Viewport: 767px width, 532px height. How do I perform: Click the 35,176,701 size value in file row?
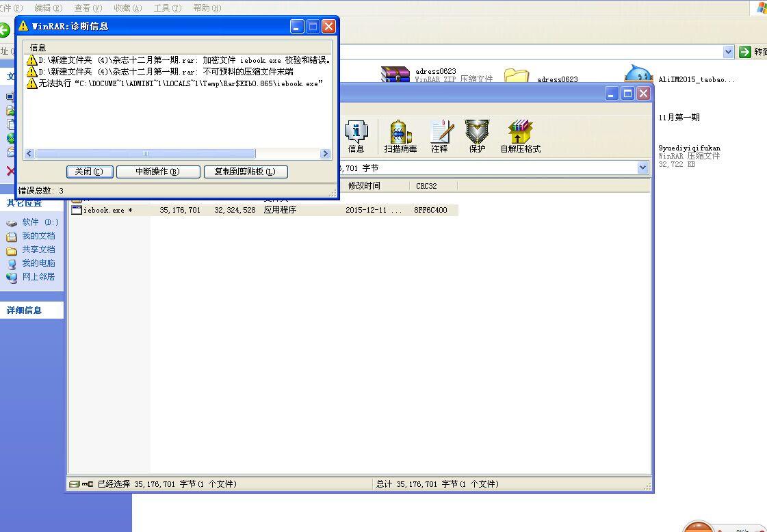[180, 210]
